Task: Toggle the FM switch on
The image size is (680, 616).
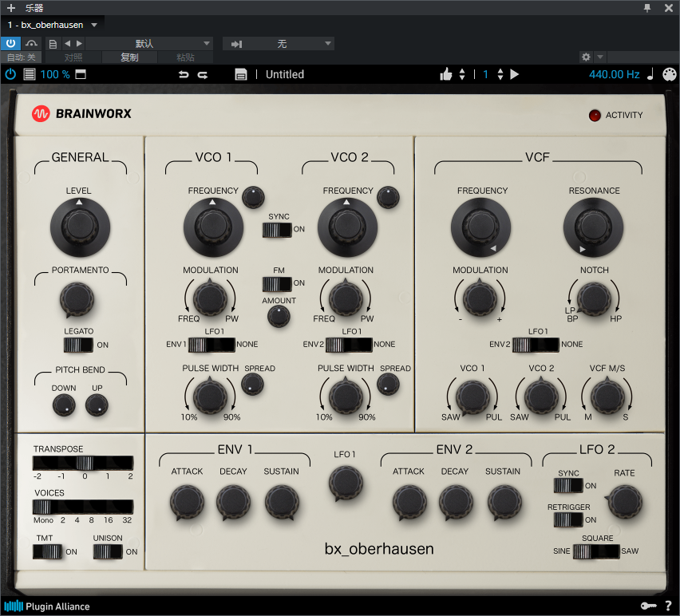Action: coord(277,284)
